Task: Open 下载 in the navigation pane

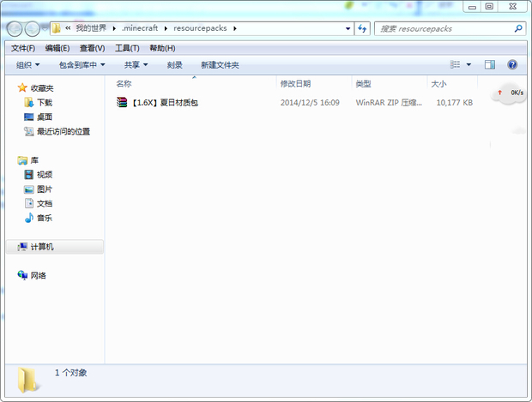Action: pos(45,102)
